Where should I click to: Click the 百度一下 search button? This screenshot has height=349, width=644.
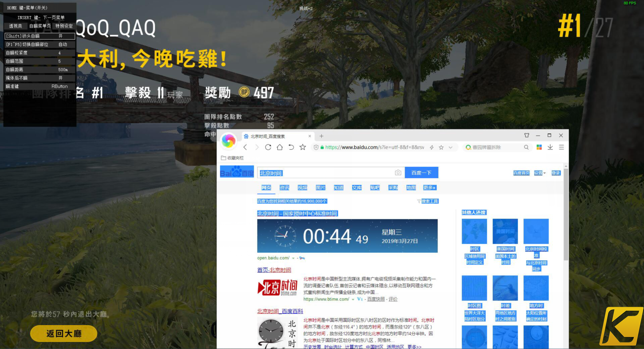(x=422, y=173)
